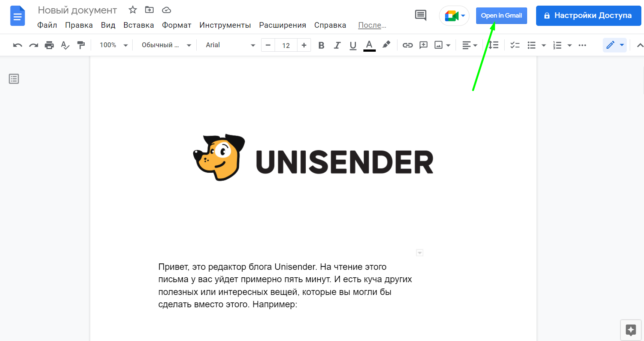Open line and paragraph spacing
Screen dimensions: 644x341
tap(494, 45)
